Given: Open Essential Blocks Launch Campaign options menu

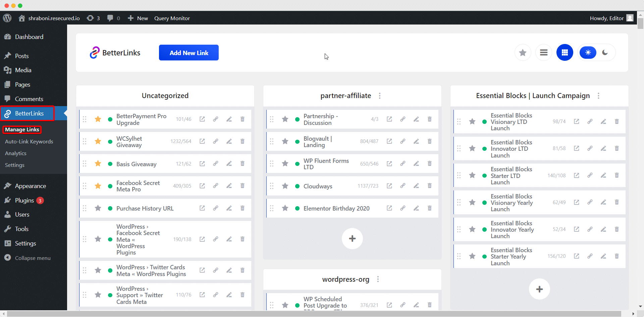Looking at the screenshot, I should (599, 96).
